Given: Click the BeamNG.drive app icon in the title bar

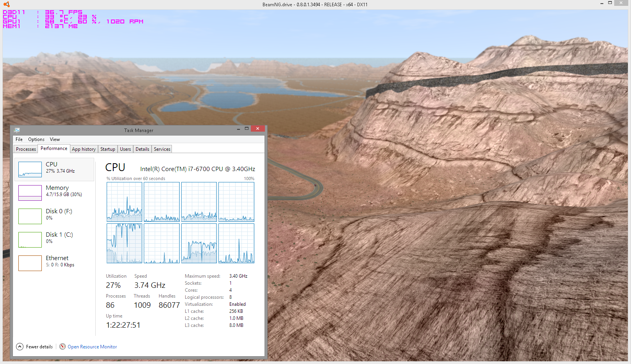Looking at the screenshot, I should (x=7, y=4).
